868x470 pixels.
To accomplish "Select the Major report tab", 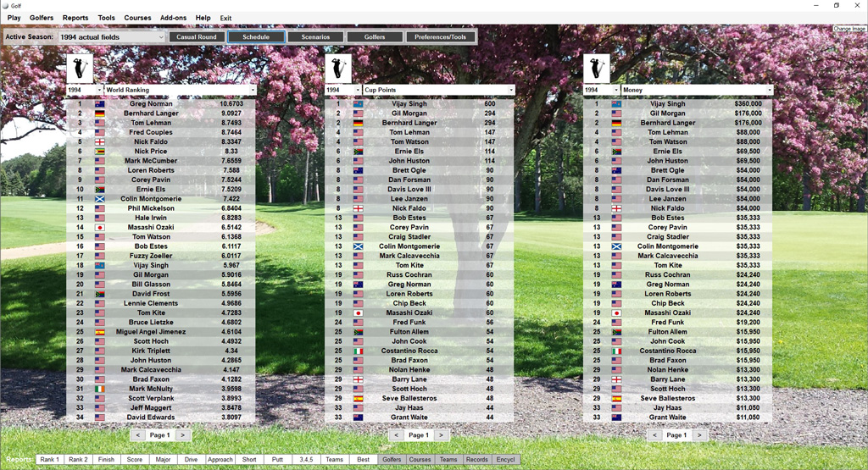I will 164,459.
